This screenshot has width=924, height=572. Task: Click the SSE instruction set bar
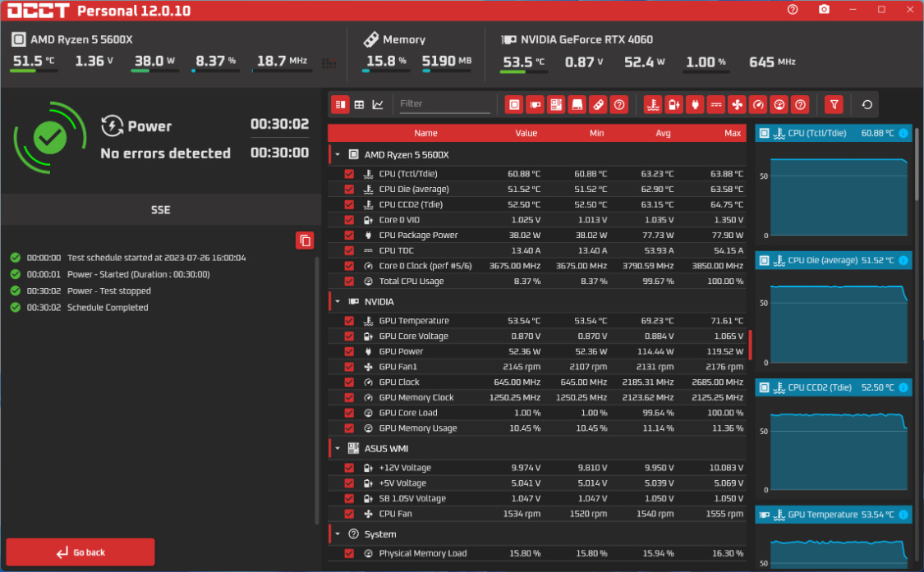point(160,210)
